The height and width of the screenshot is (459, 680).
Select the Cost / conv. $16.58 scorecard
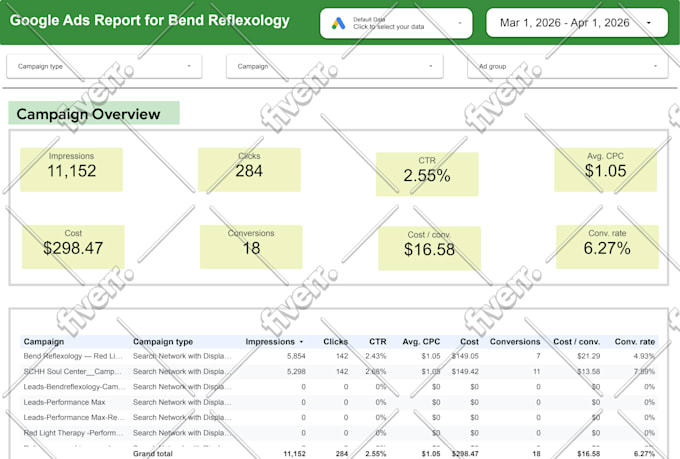(x=429, y=248)
